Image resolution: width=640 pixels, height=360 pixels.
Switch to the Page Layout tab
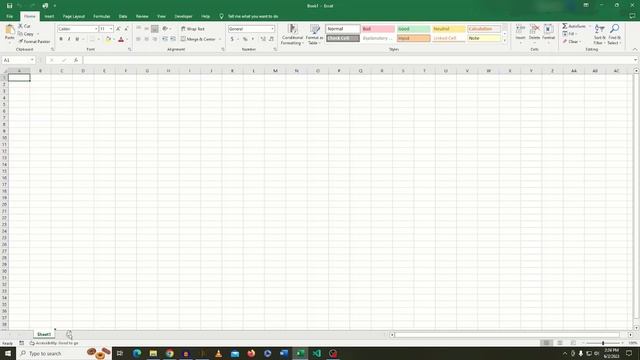[73, 16]
